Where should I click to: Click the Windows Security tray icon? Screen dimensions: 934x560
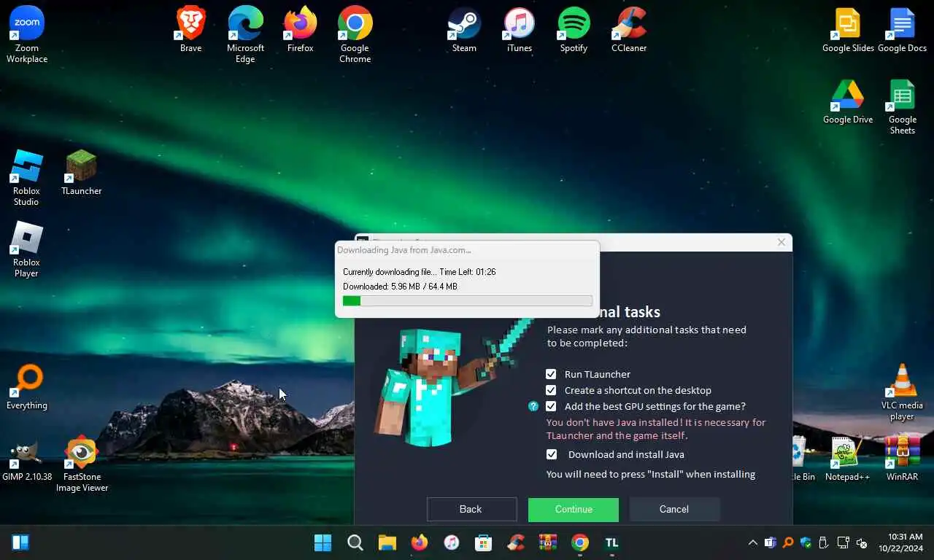coord(806,542)
